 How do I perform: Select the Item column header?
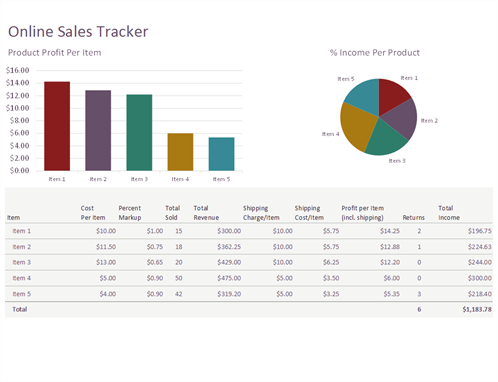pos(14,218)
